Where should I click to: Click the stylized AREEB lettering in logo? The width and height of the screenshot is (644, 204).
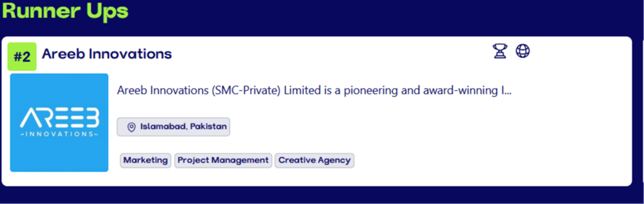point(59,117)
